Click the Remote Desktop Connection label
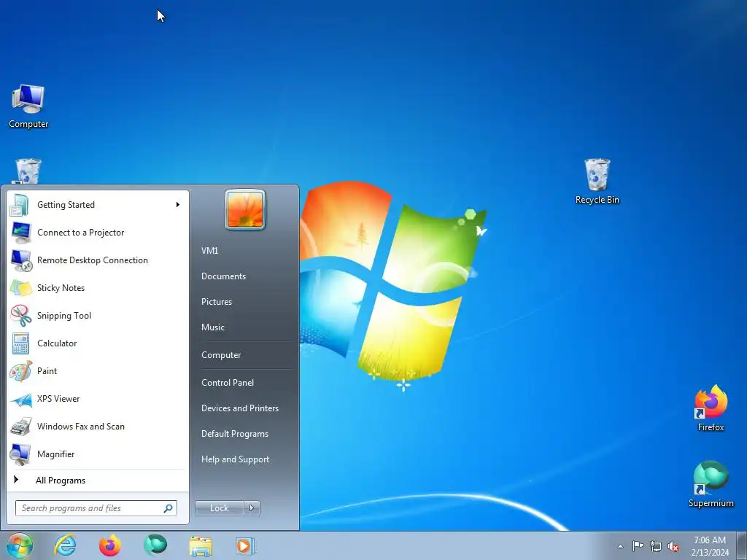747x560 pixels. [x=93, y=260]
